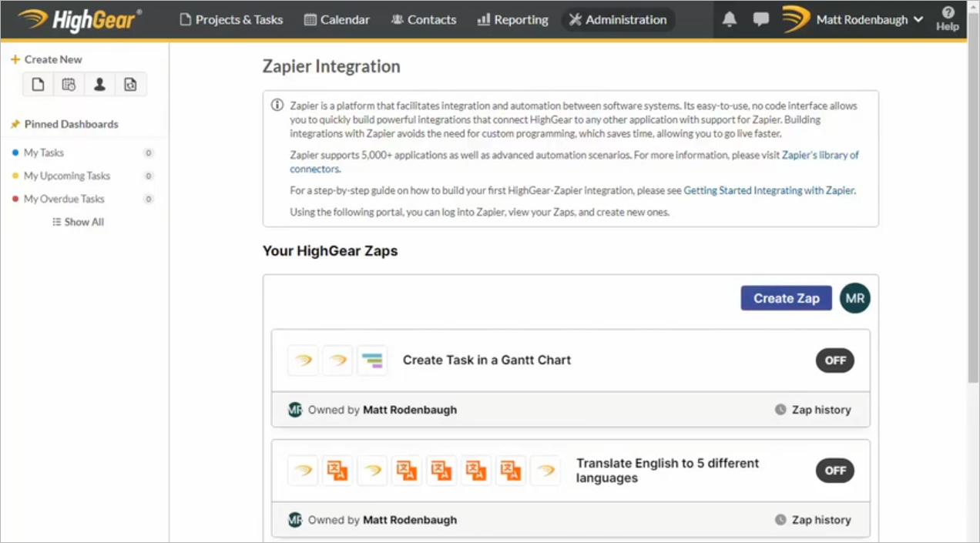Go to the Contacts menu
The width and height of the screenshot is (980, 543).
tap(424, 20)
